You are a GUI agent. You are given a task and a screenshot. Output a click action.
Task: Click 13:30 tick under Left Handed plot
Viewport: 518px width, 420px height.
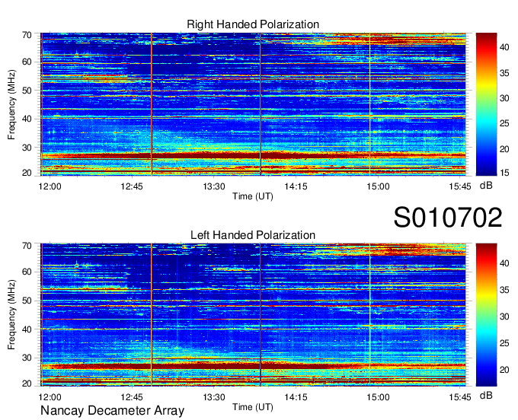pyautogui.click(x=214, y=397)
